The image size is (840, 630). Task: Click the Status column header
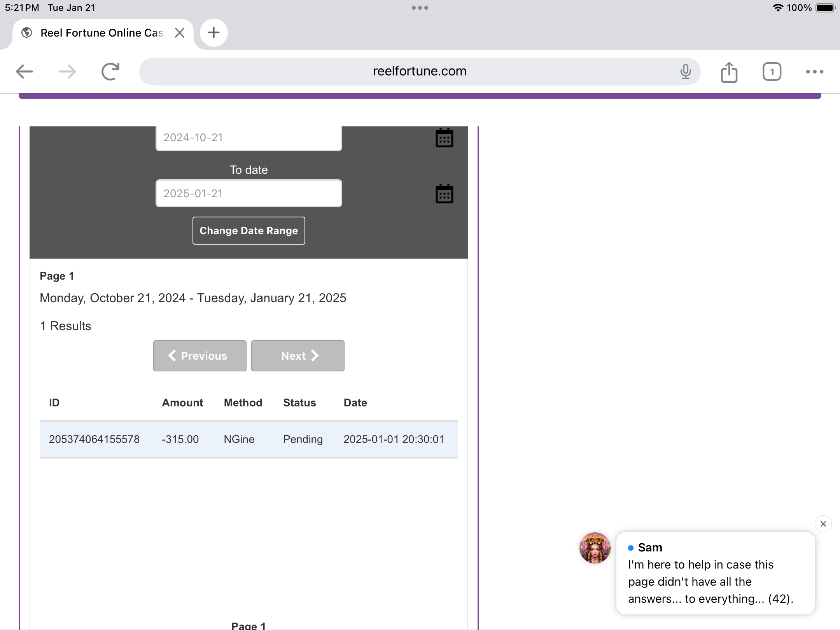click(299, 402)
